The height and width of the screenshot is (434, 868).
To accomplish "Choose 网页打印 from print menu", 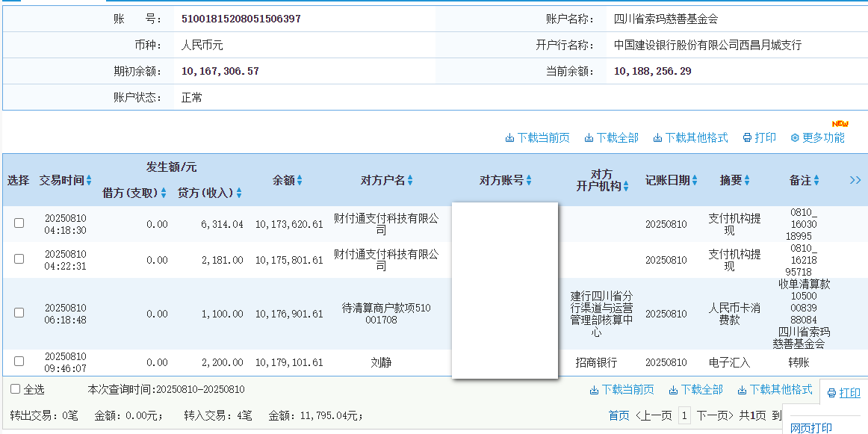I will (x=811, y=427).
